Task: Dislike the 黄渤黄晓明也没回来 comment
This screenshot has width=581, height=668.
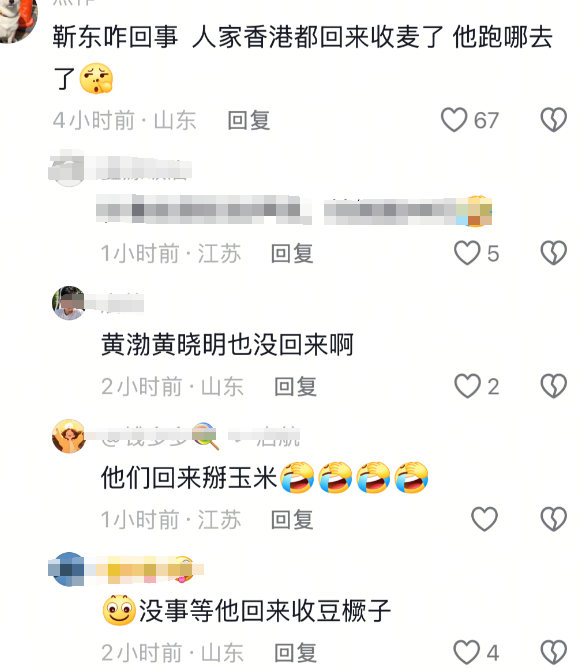Action: 553,386
